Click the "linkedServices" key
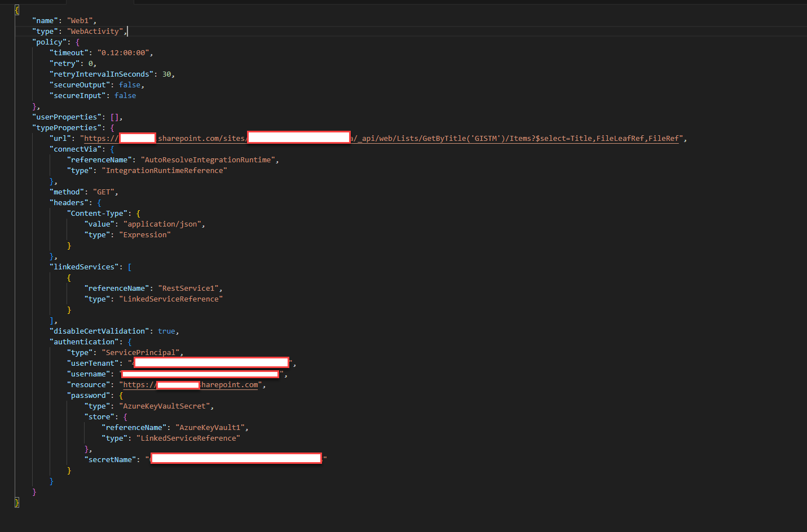807x532 pixels. coord(84,267)
